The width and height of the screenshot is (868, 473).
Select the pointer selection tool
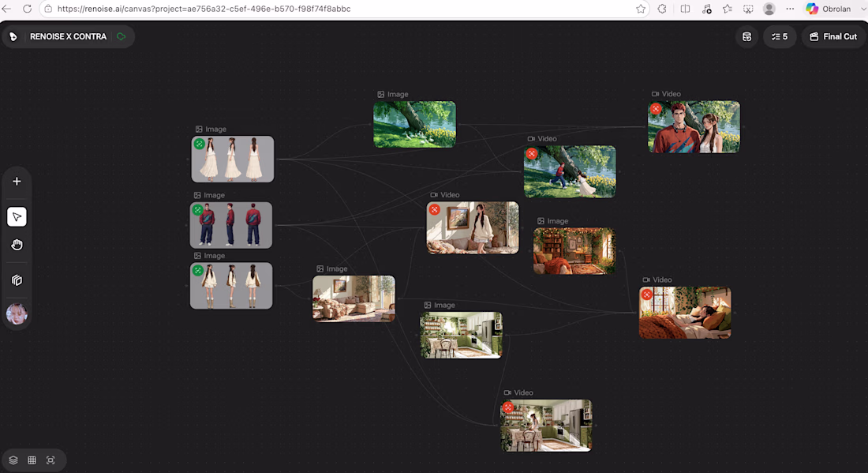17,216
